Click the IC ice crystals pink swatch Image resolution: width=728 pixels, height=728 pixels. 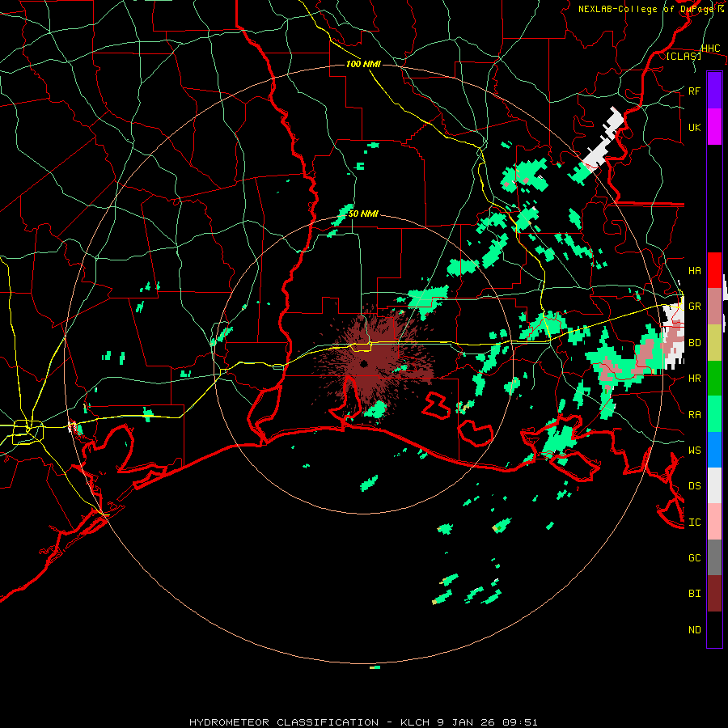pos(714,522)
